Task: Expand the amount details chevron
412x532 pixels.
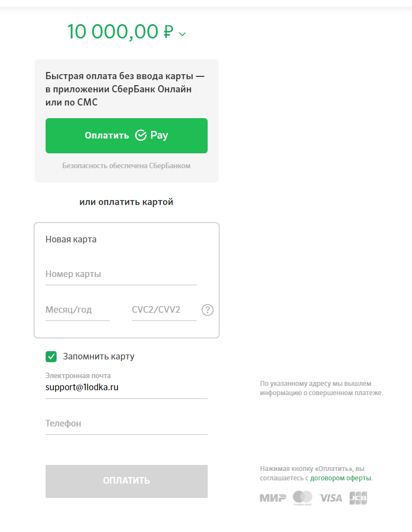Action: coord(182,34)
